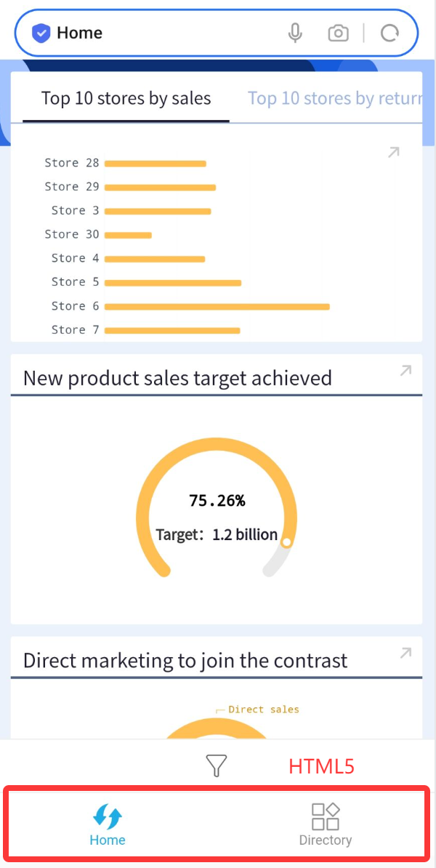Switch to Top 10 stores by return tab

(x=334, y=98)
